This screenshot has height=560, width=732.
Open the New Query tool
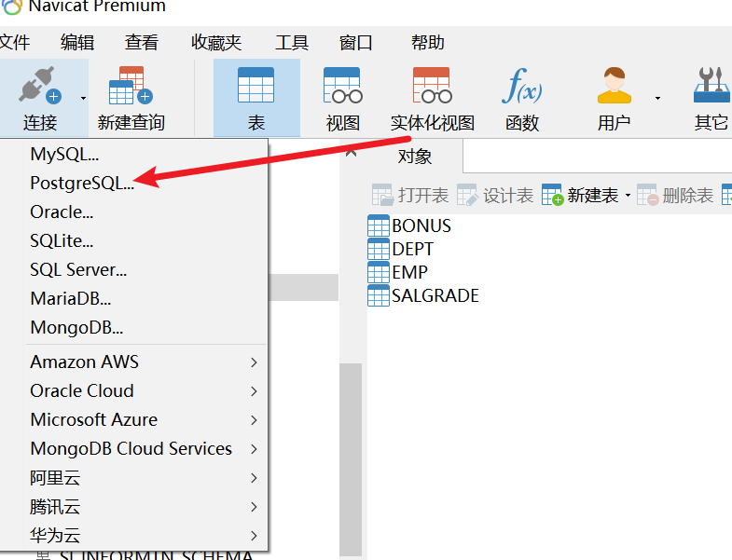pos(131,87)
